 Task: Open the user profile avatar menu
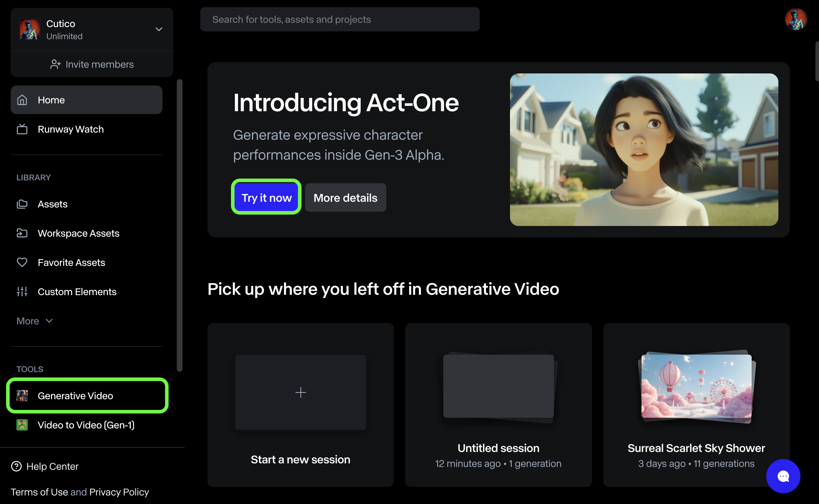pos(796,19)
